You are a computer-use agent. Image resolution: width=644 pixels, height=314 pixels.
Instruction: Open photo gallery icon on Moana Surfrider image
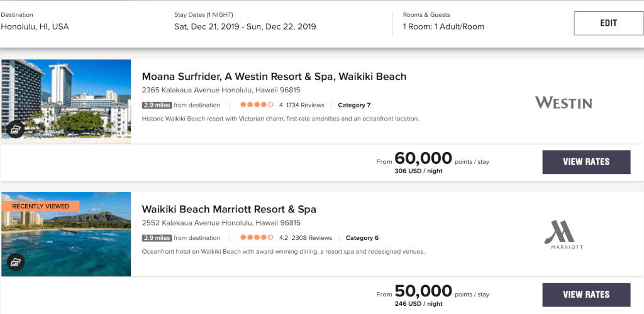point(16,129)
